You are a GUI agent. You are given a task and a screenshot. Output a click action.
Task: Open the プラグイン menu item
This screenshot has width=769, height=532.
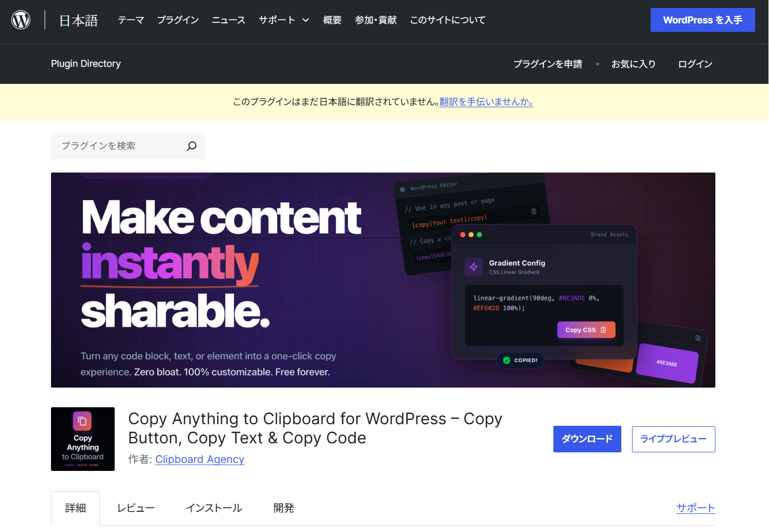coord(177,20)
